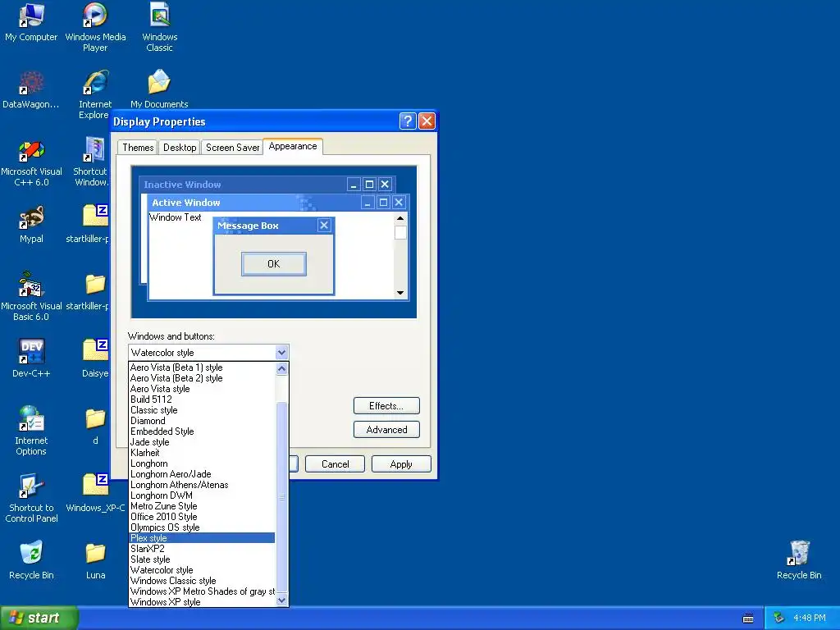Click the Effects... button
The image size is (840, 630).
coord(386,405)
